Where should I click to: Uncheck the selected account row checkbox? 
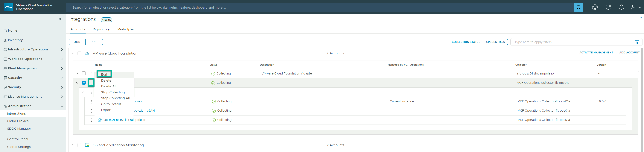[x=84, y=83]
